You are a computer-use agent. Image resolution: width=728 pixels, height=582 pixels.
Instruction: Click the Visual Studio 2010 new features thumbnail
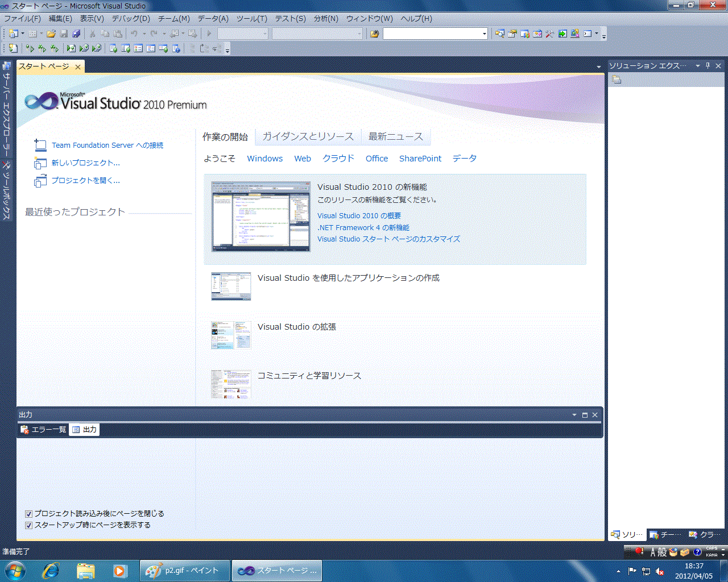click(261, 217)
